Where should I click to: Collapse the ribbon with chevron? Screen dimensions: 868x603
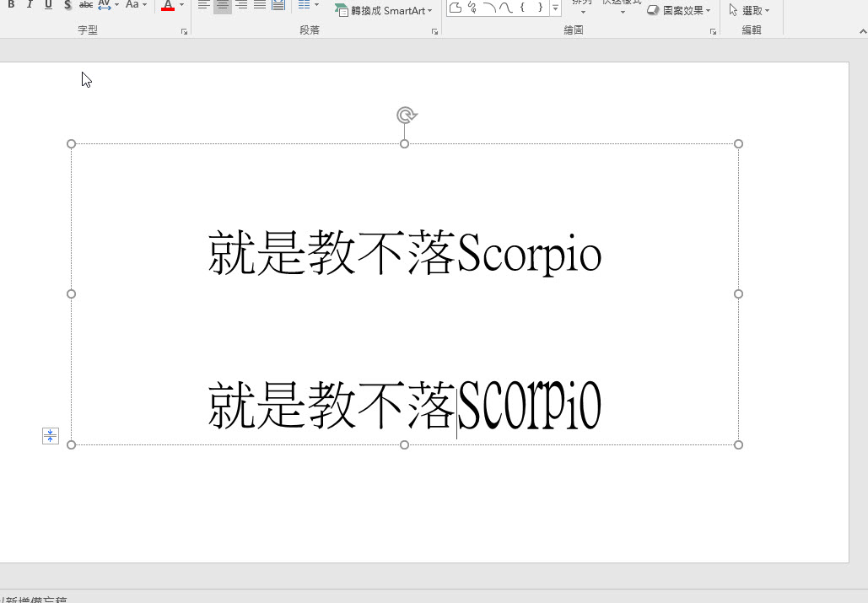point(862,32)
